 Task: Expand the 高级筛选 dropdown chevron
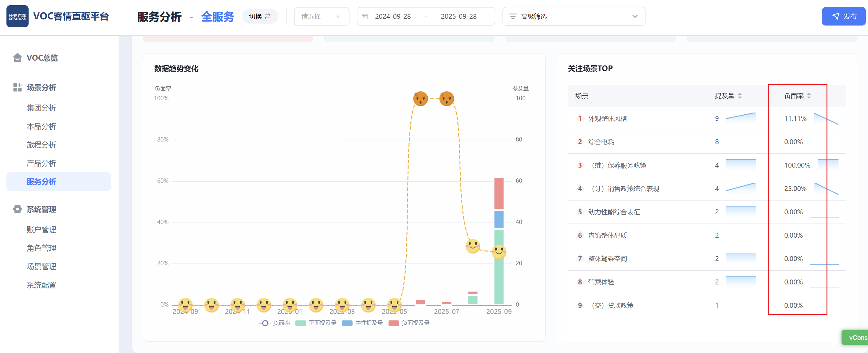point(634,17)
